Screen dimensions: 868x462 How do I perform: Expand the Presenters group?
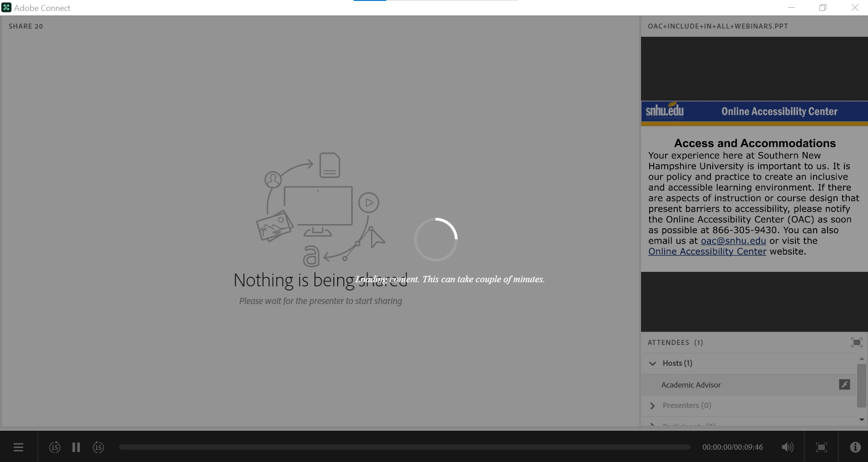653,406
